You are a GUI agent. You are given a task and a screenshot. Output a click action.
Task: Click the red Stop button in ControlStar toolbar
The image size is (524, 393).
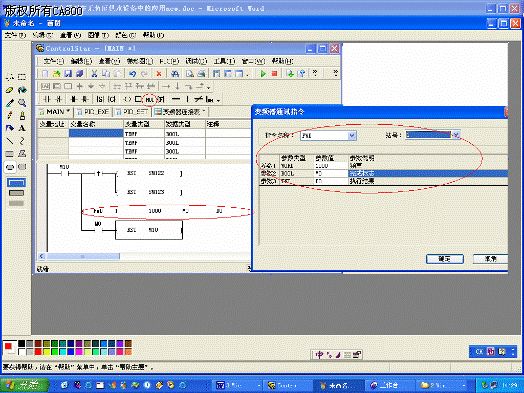coord(274,74)
